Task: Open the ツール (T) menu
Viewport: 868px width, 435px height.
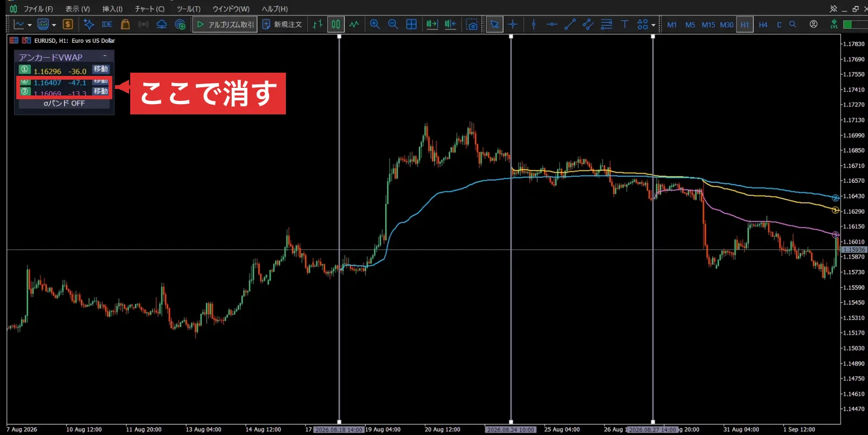Action: [x=189, y=9]
